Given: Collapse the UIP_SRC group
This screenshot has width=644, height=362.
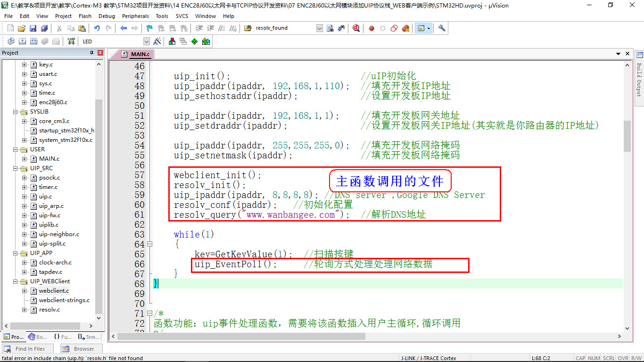Looking at the screenshot, I should [16, 168].
